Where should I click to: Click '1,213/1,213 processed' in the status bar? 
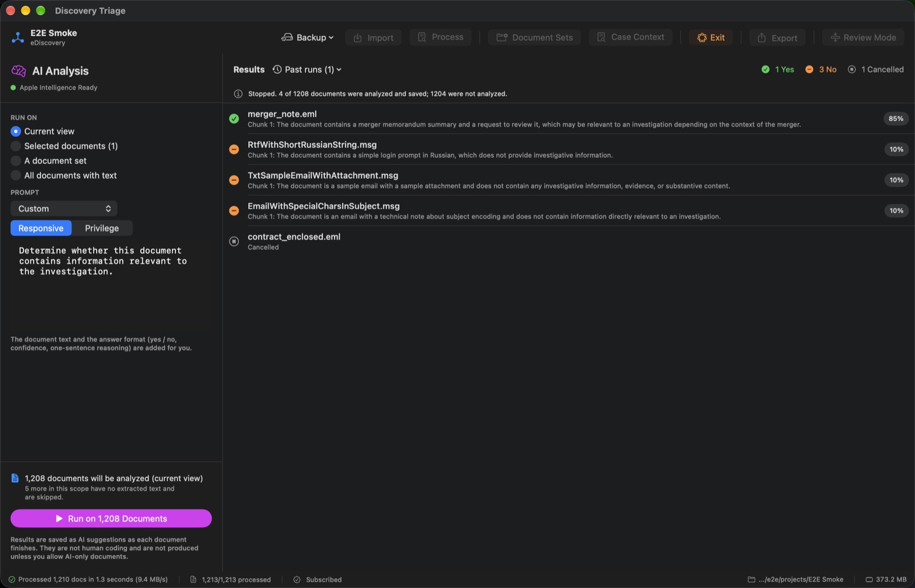click(x=236, y=579)
